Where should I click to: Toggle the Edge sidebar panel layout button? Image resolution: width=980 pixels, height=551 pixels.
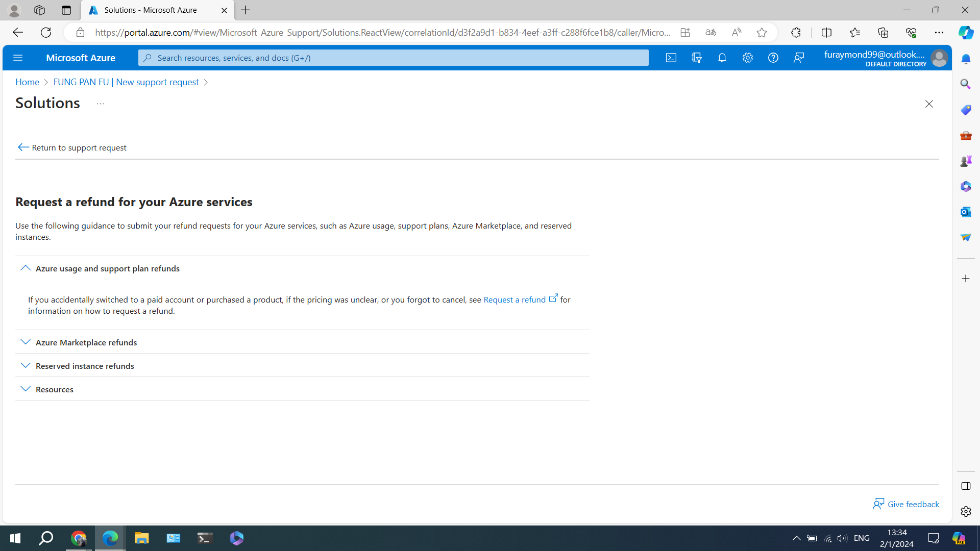pos(966,486)
